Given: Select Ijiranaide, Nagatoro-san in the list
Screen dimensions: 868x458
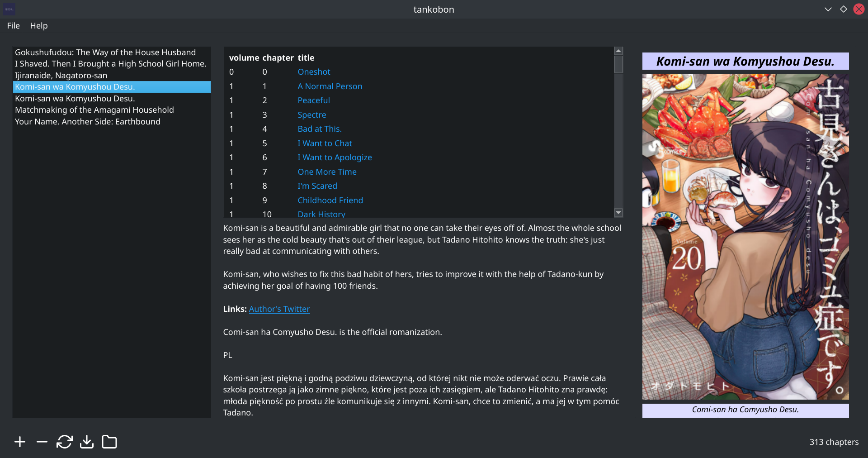Looking at the screenshot, I should point(61,76).
